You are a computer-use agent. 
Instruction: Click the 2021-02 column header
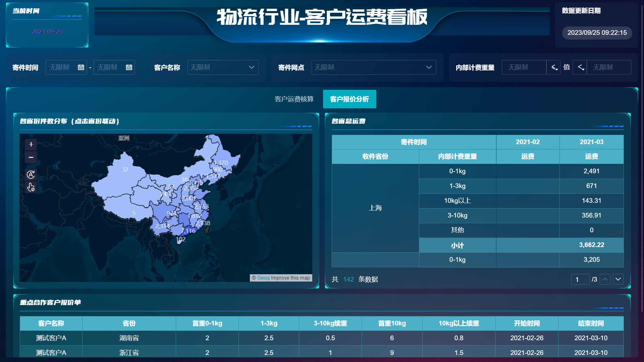(528, 142)
